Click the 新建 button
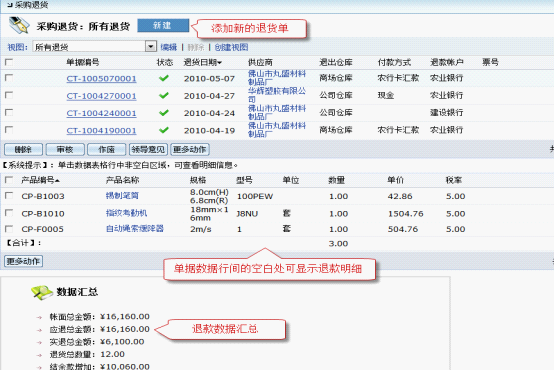 (163, 25)
